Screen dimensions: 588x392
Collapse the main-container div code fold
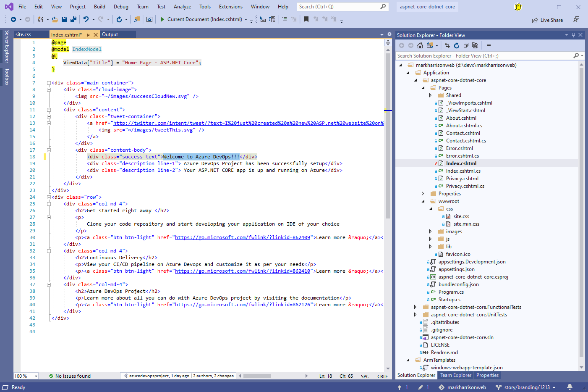pos(49,83)
